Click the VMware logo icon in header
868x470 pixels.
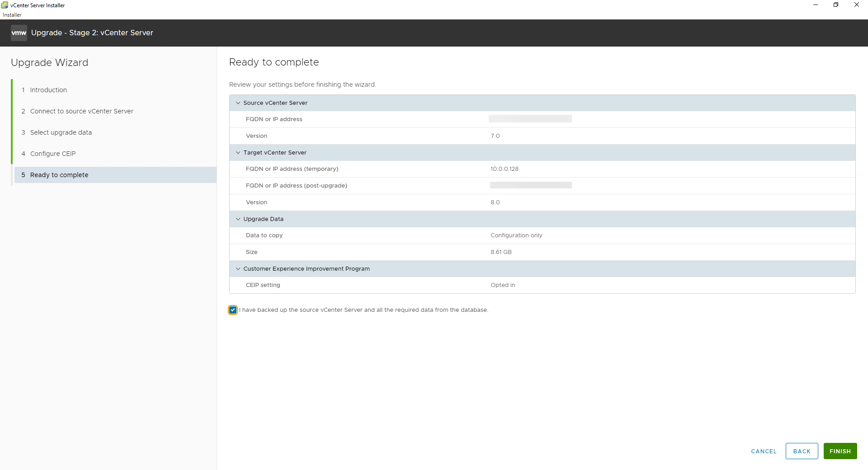[x=19, y=33]
